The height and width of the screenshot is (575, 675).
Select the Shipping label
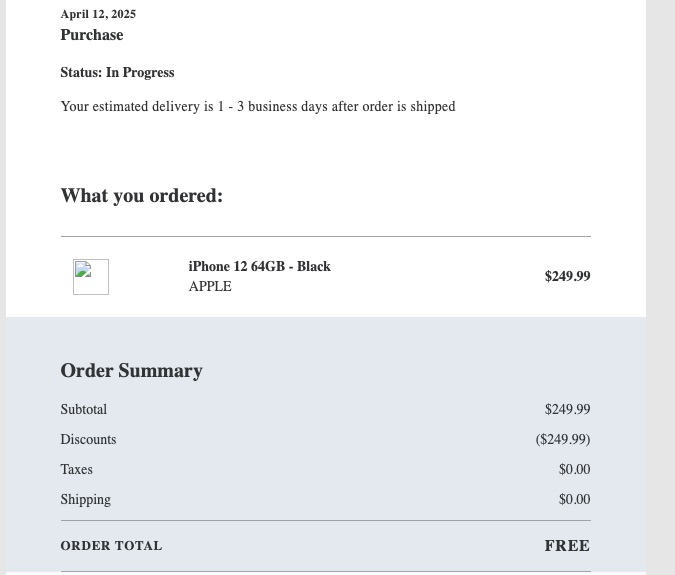[x=85, y=500]
